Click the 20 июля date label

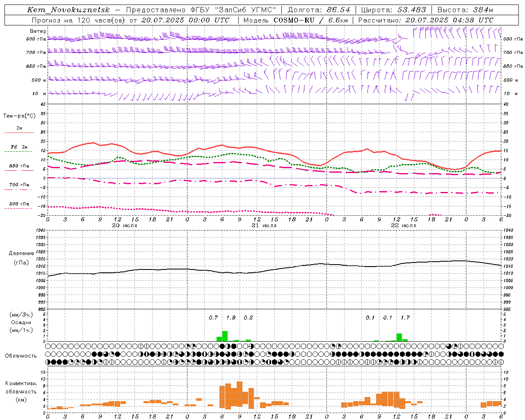125,226
